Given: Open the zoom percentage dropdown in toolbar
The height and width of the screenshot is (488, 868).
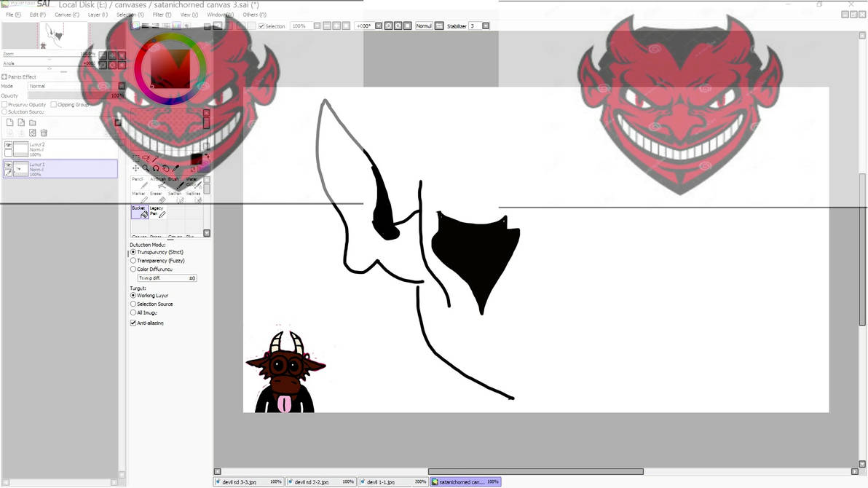Looking at the screenshot, I should (x=317, y=26).
